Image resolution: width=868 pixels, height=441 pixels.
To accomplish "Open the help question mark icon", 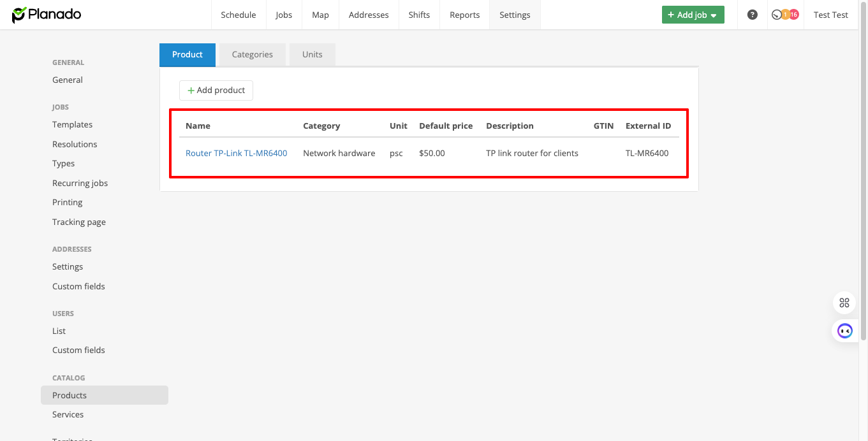I will 753,15.
